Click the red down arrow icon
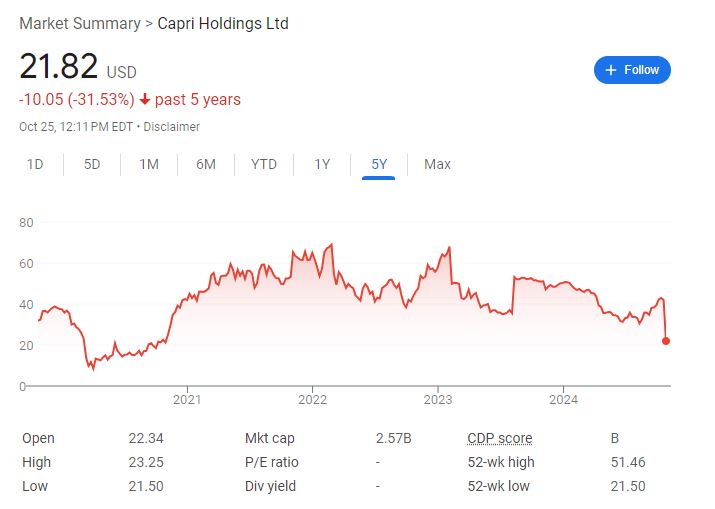Image resolution: width=715 pixels, height=509 pixels. point(145,100)
